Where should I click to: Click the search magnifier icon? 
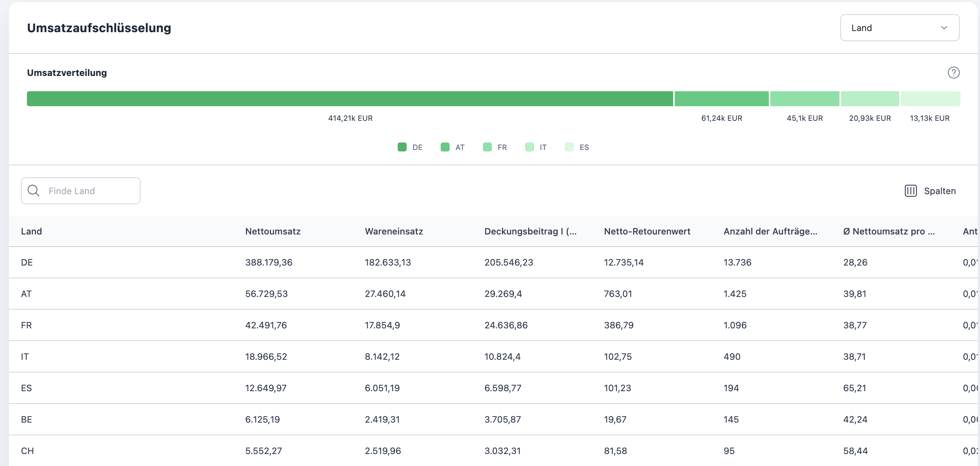click(34, 191)
